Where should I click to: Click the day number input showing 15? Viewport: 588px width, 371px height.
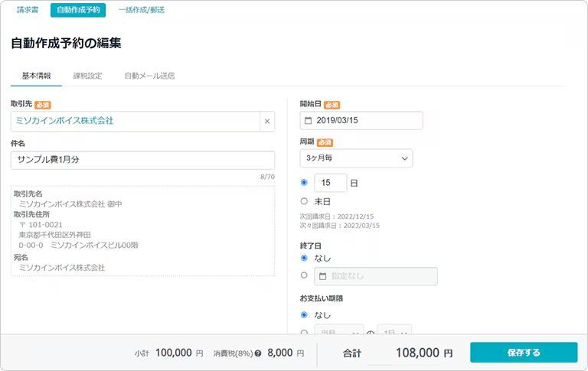click(330, 183)
